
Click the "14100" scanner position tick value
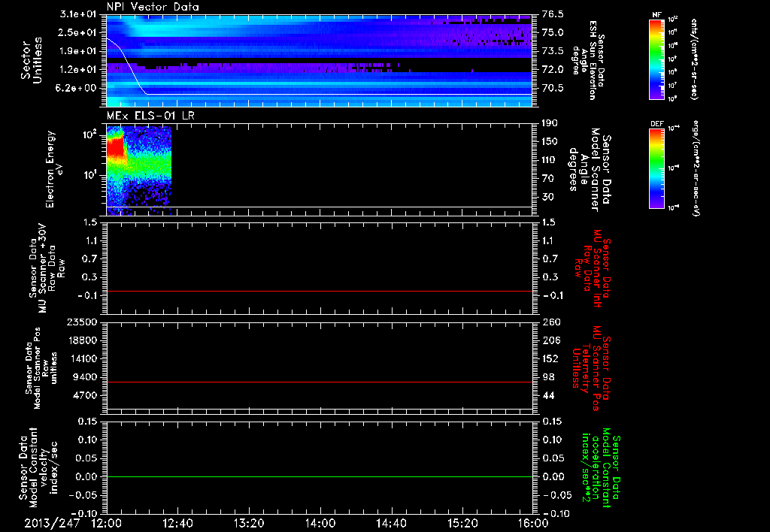tap(83, 358)
